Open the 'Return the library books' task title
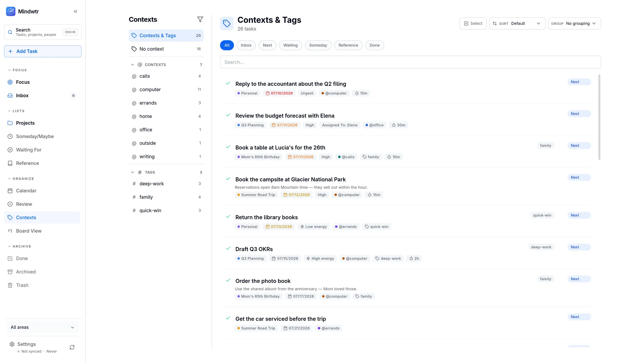 click(x=267, y=217)
